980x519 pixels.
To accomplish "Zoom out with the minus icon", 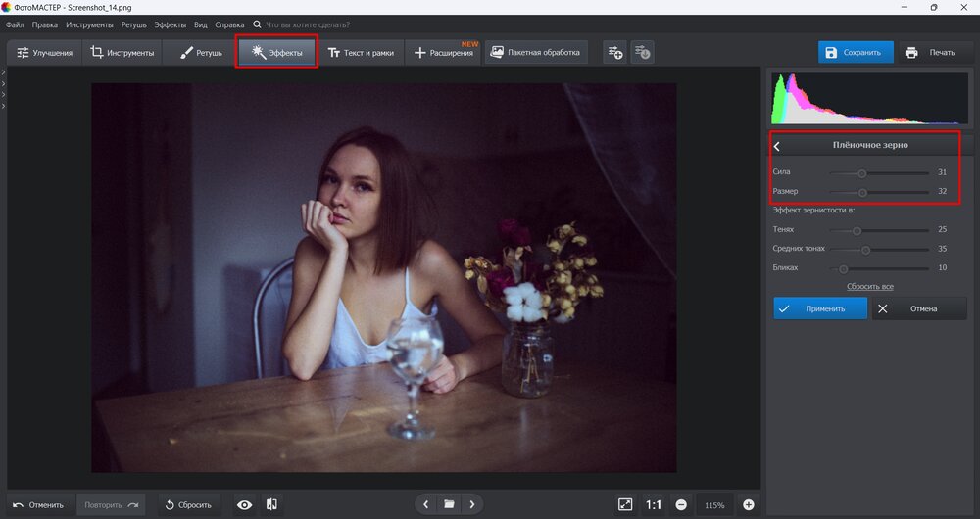I will tap(680, 504).
